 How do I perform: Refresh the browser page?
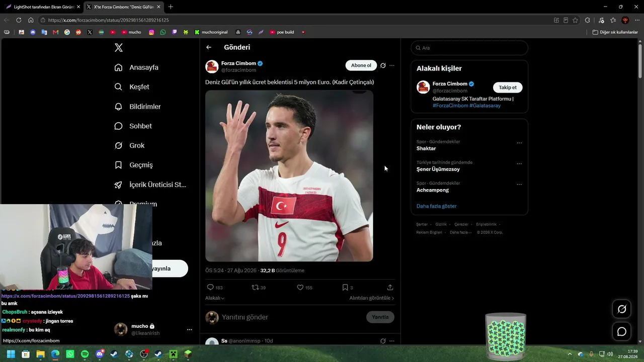(x=19, y=20)
